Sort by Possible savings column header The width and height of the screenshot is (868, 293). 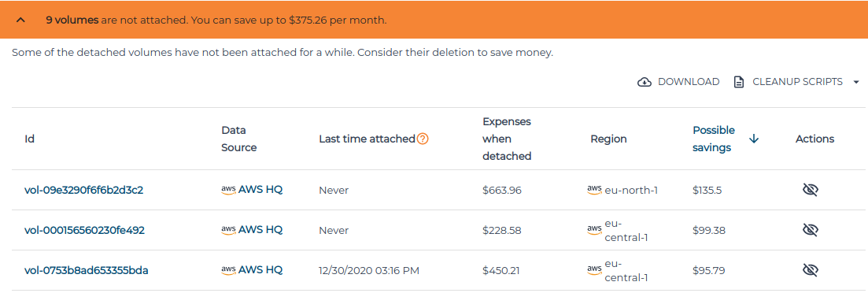(x=714, y=139)
